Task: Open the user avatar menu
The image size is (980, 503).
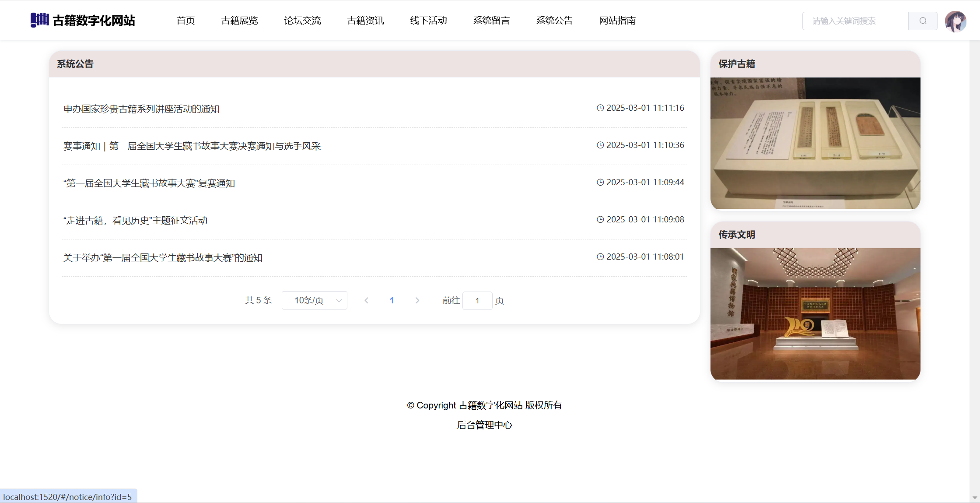Action: pyautogui.click(x=955, y=21)
